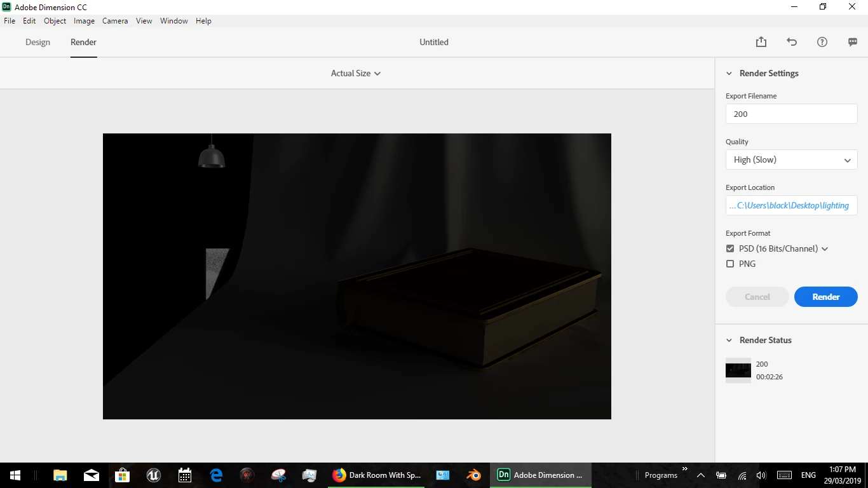Switch to the Design tab
The image size is (868, 488).
pos(37,42)
